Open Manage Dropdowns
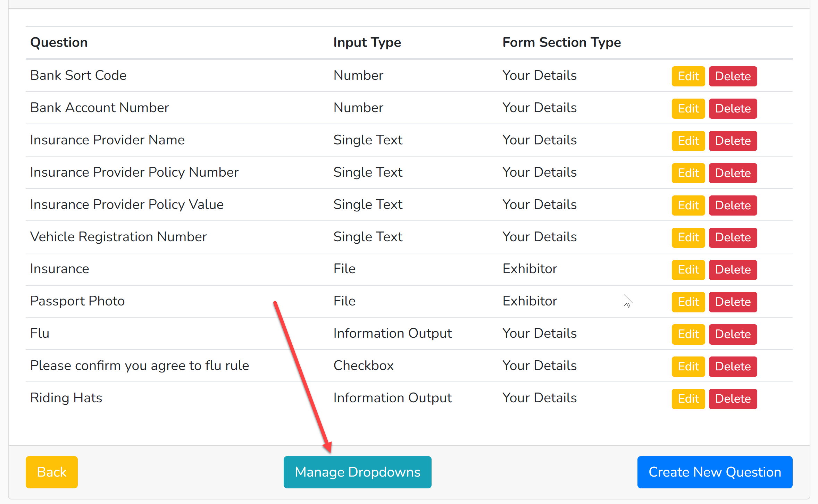Viewport: 818px width, 504px height. tap(358, 472)
